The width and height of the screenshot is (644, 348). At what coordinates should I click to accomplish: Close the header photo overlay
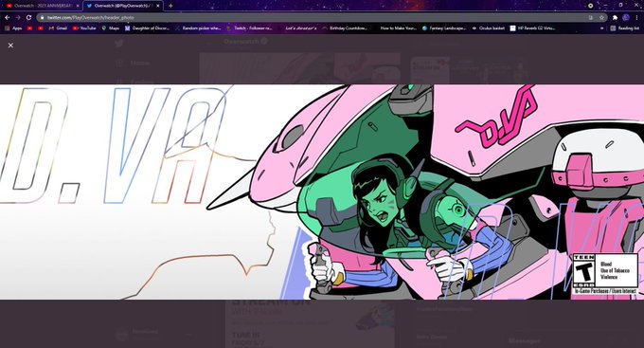(10, 46)
